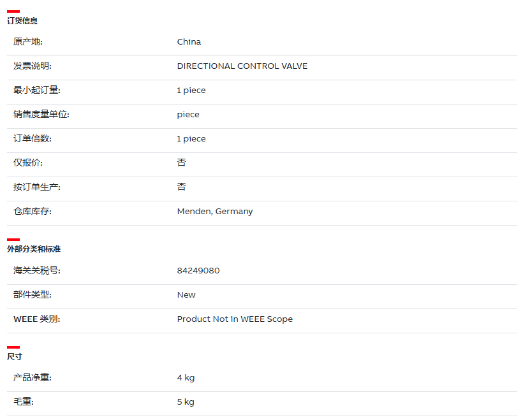Click the 外部分类和标准 section heading

(34, 249)
